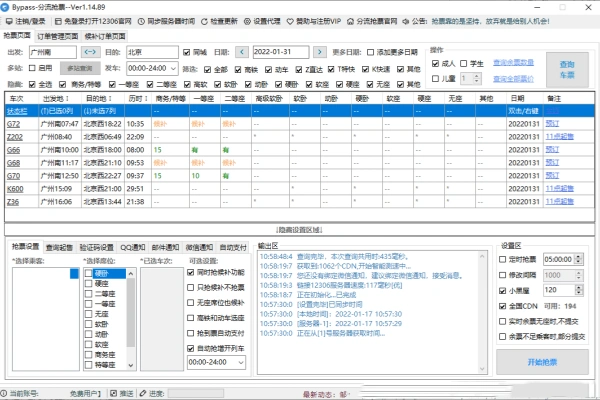The width and height of the screenshot is (600, 400).
Task: Open the 日期 date picker dropdown
Action: [x=319, y=51]
